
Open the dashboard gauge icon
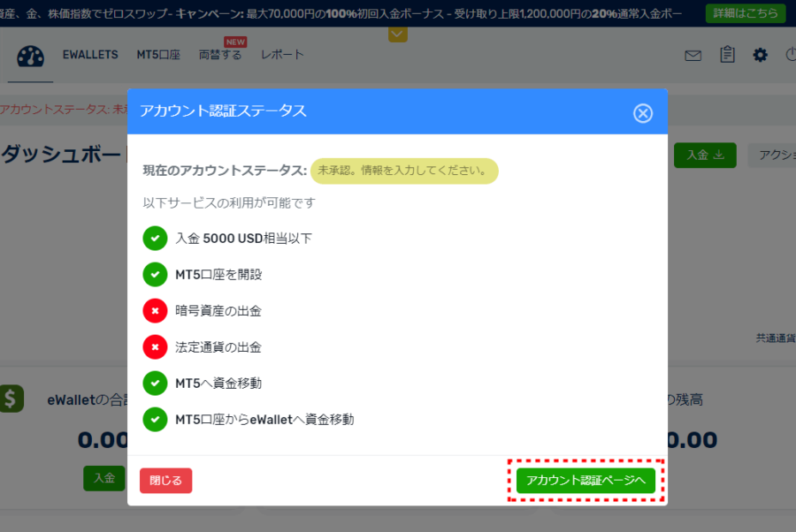coord(30,57)
